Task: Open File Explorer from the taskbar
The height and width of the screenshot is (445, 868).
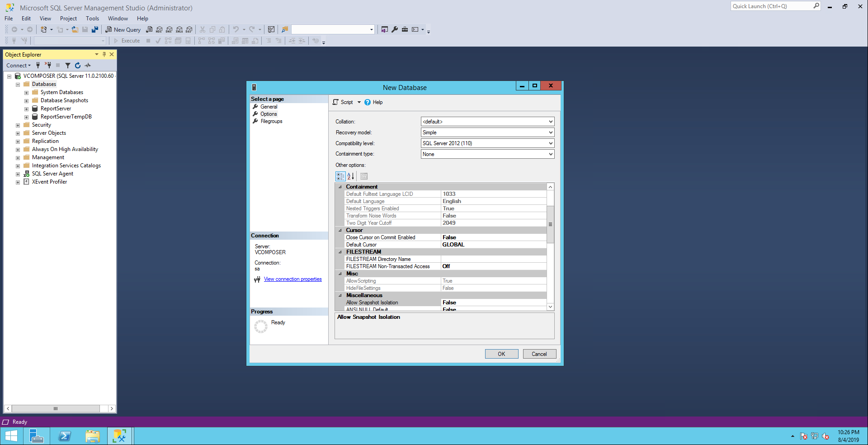Action: [x=93, y=436]
